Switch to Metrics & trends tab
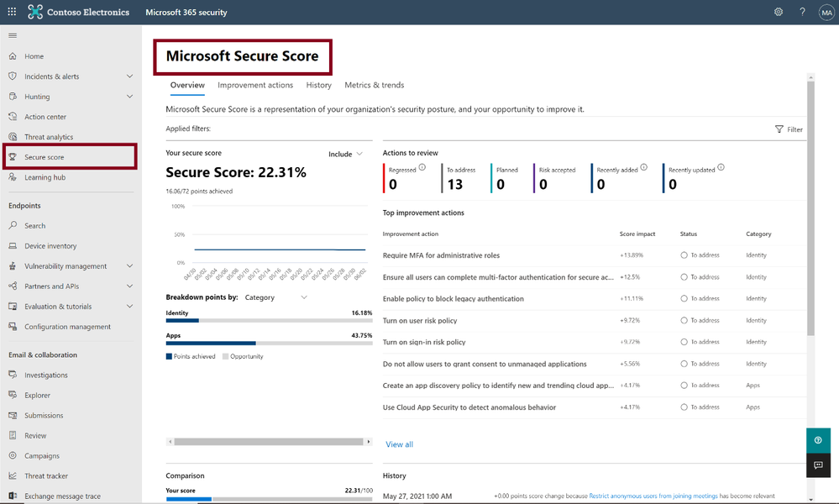 [374, 85]
